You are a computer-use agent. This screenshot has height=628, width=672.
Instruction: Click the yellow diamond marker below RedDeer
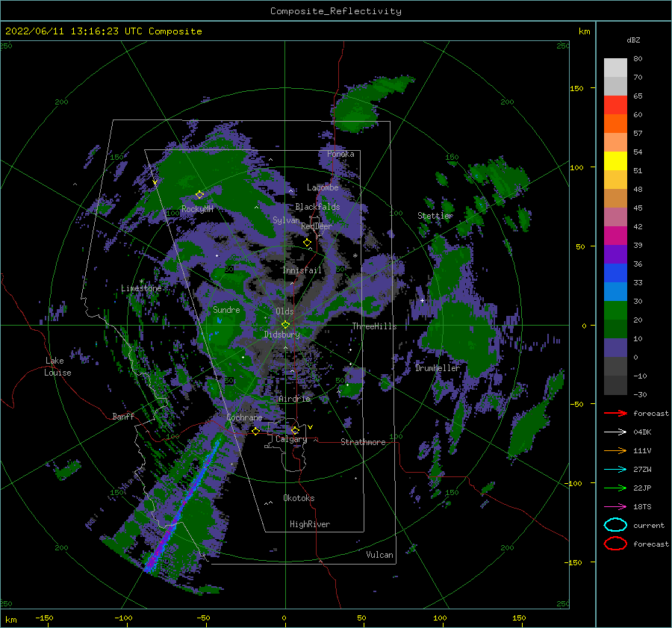click(x=307, y=243)
